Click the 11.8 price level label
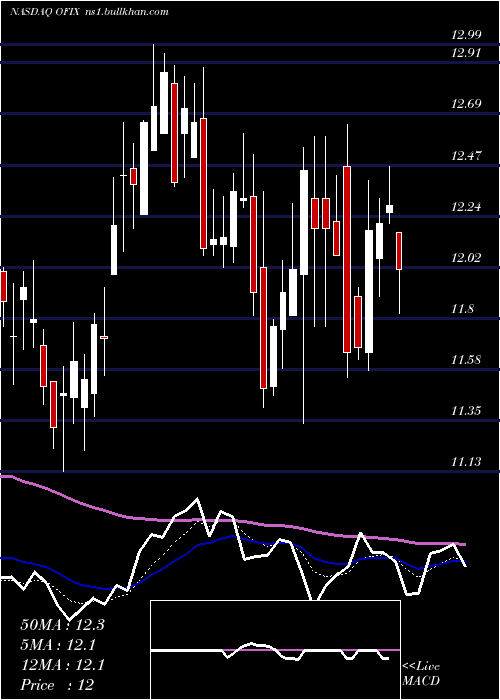The height and width of the screenshot is (700, 500). 462,308
